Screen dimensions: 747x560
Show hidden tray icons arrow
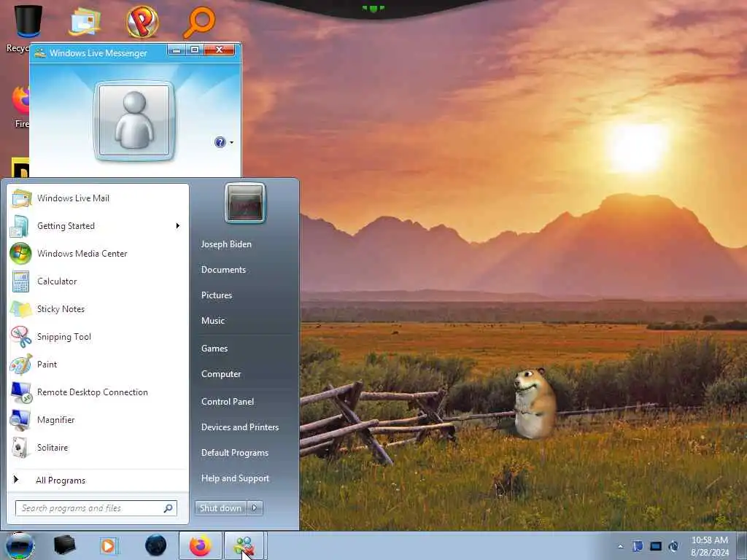pyautogui.click(x=620, y=546)
